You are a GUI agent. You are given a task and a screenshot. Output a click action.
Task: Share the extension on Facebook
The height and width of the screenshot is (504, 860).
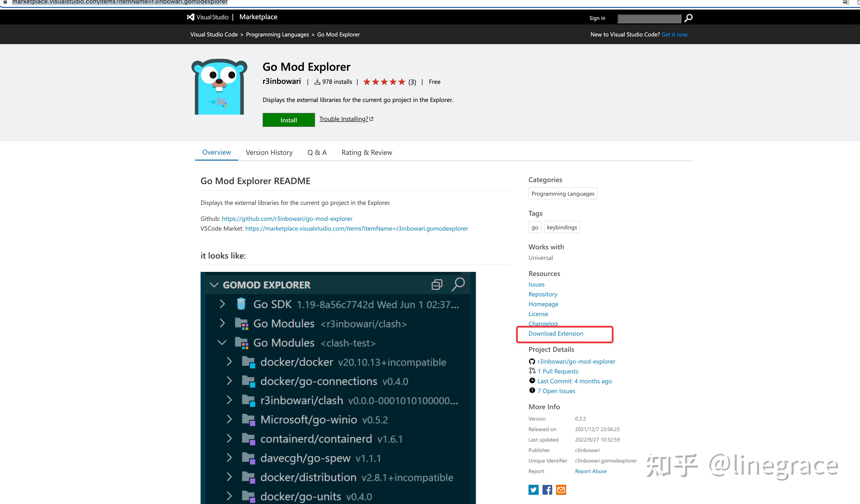(x=547, y=490)
